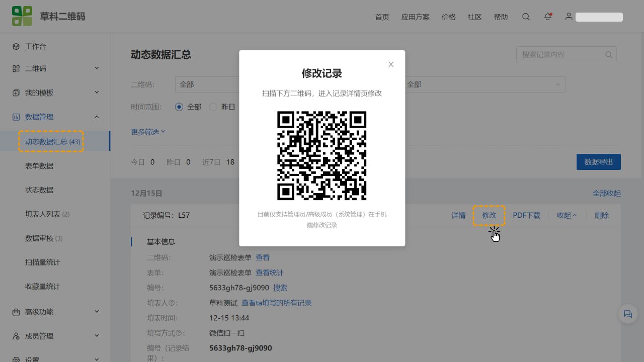
Task: Click 修改 for record L57
Action: (x=489, y=215)
